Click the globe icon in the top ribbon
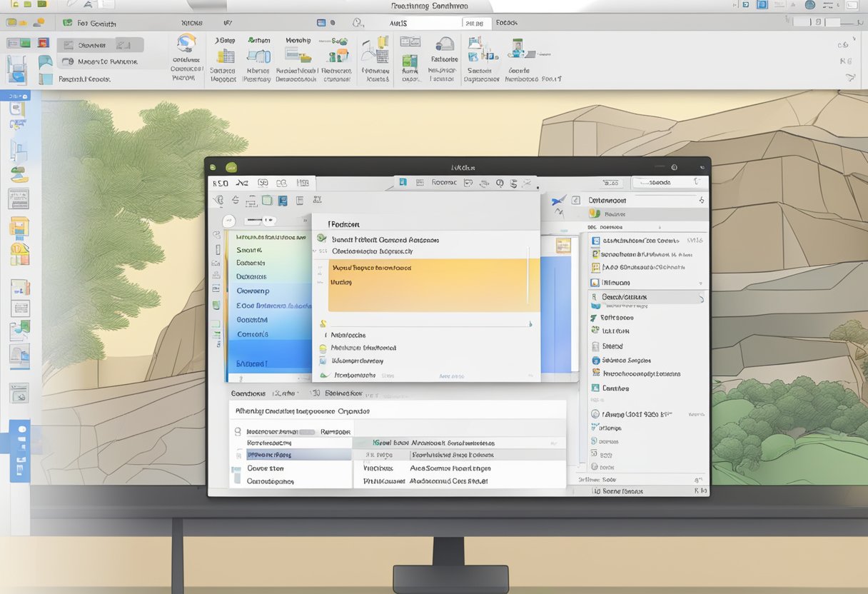Image resolution: width=868 pixels, height=594 pixels. tap(187, 42)
